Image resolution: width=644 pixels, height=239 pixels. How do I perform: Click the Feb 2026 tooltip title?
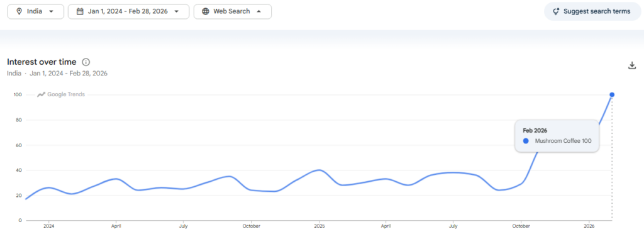pos(535,131)
